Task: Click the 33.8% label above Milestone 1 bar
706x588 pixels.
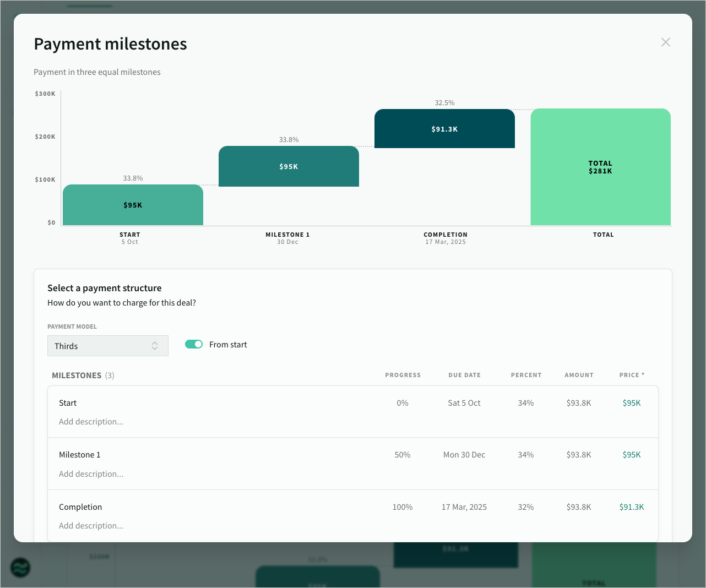Action: tap(289, 140)
